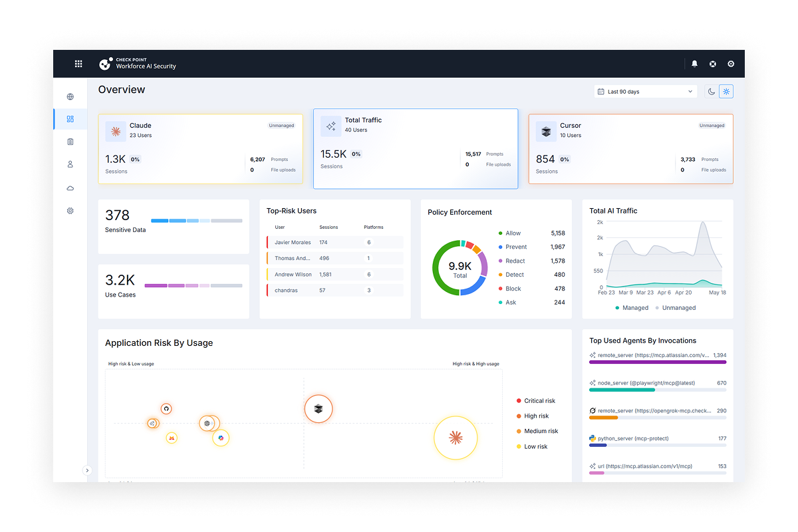Open the help lifebuoy icon
798x532 pixels.
[x=713, y=64]
